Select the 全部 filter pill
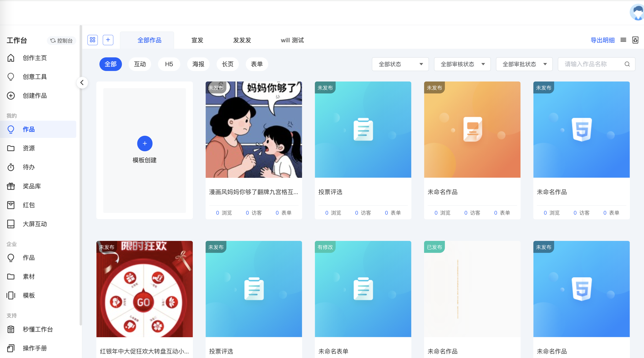This screenshot has width=644, height=358. click(x=110, y=64)
